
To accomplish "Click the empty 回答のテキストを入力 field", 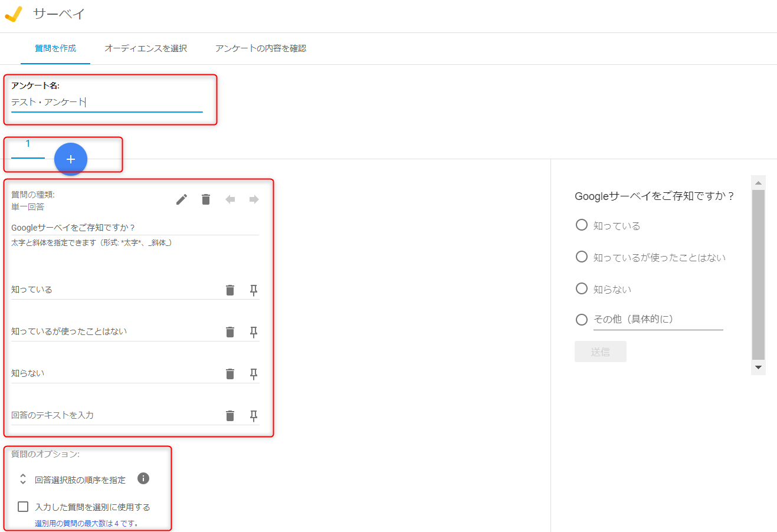I will tap(112, 415).
